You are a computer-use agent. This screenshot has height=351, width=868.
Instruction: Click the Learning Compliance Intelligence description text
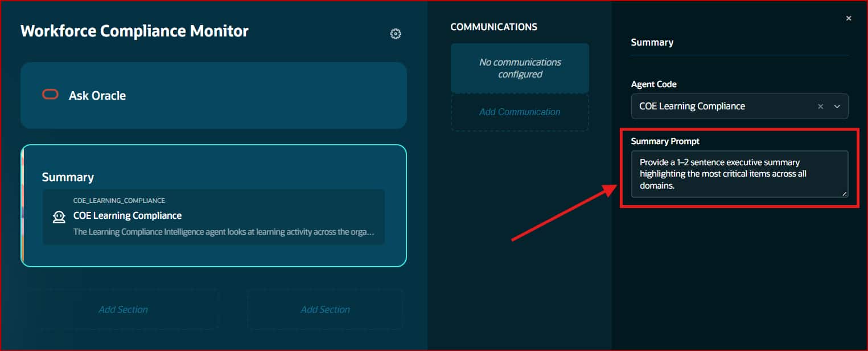[x=224, y=232]
